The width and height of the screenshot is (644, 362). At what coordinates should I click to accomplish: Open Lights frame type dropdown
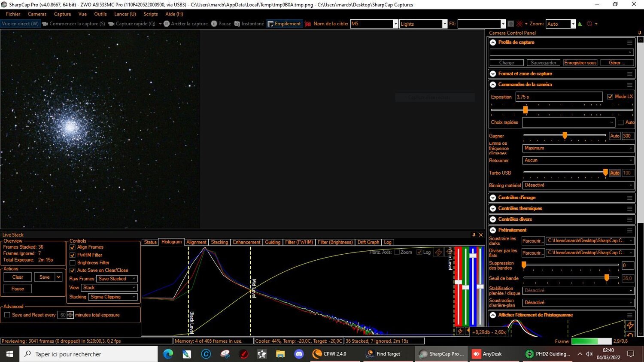coord(445,24)
